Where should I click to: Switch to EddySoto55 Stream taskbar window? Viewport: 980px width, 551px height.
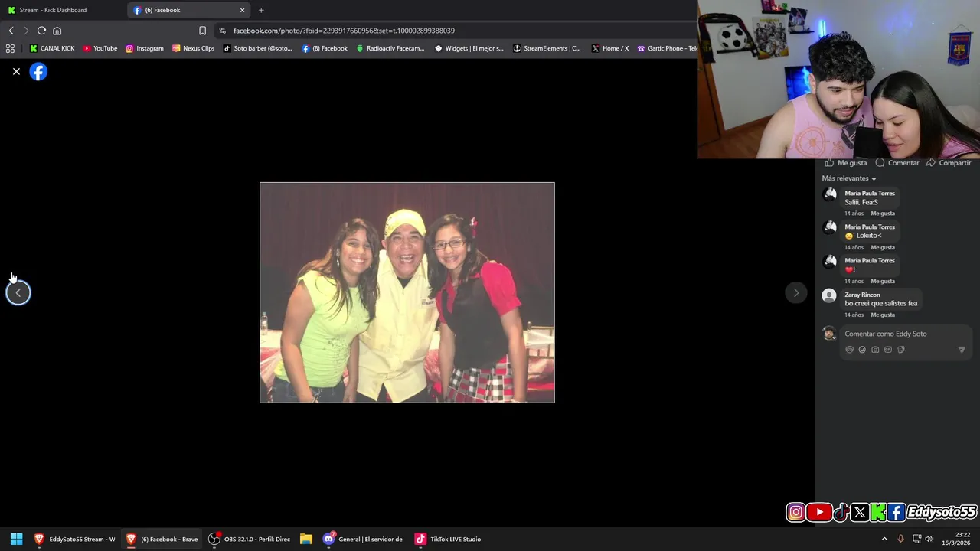74,539
